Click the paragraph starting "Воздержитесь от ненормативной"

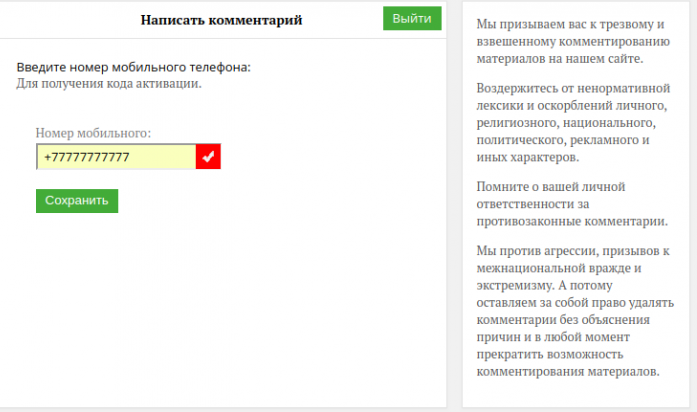click(x=571, y=122)
